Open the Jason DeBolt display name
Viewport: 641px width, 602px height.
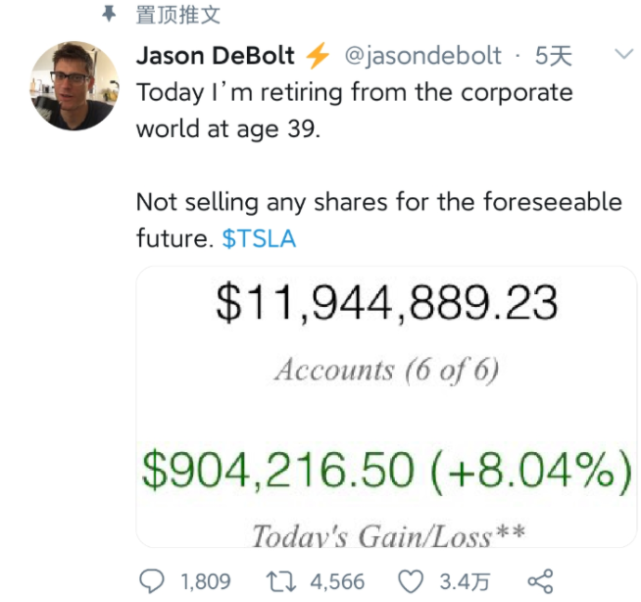(215, 55)
